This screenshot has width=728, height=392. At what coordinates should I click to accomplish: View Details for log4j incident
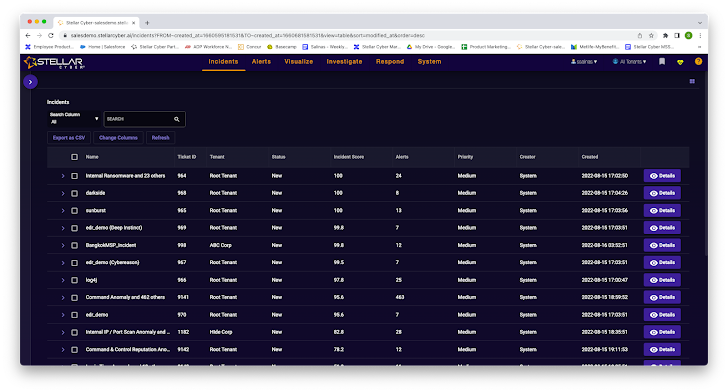pos(662,280)
